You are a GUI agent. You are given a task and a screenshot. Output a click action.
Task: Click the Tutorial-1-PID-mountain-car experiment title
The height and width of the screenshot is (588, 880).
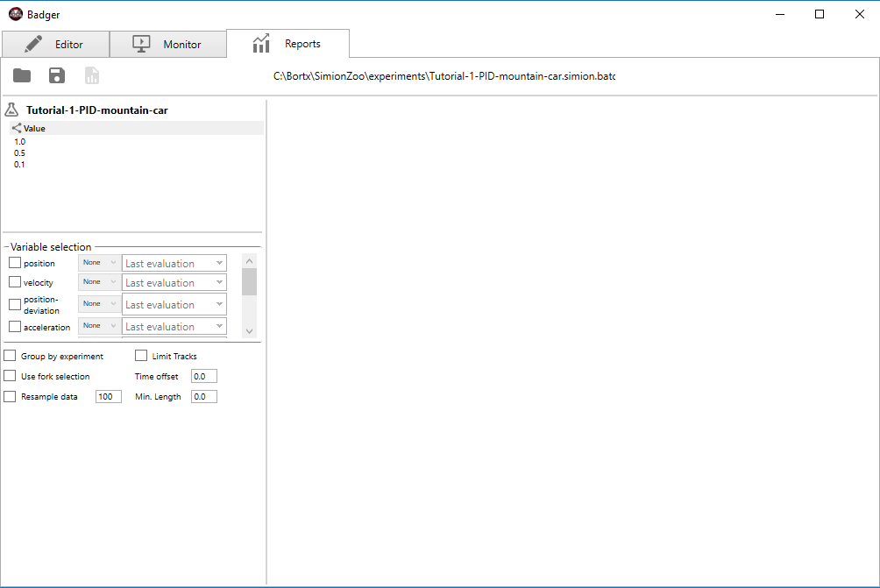(96, 110)
